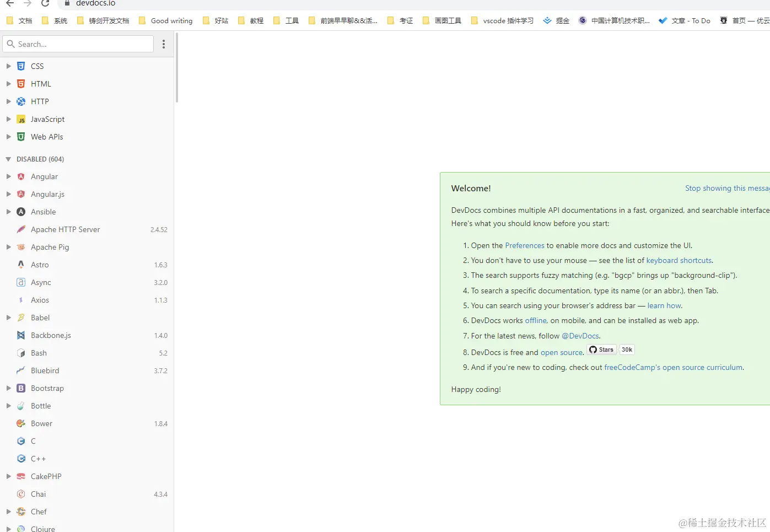Open freeCodeCamp's open source curriculum link
The height and width of the screenshot is (532, 770).
(x=674, y=367)
